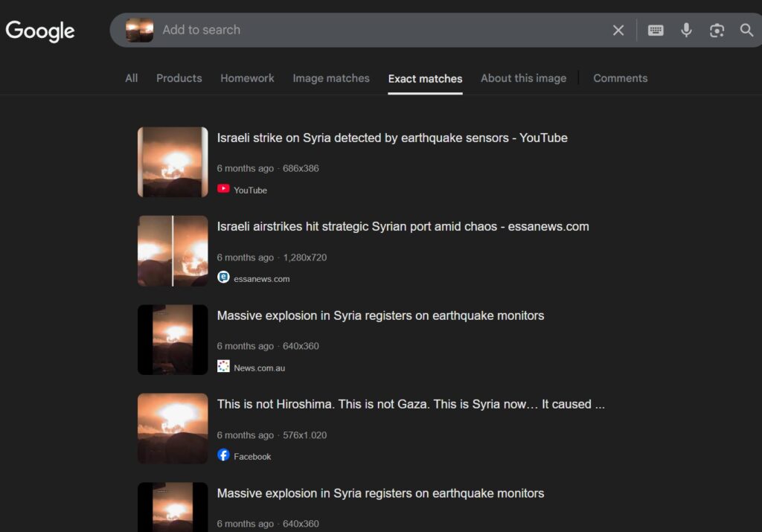The width and height of the screenshot is (762, 532).
Task: Open Google Lens camera search icon
Action: point(717,30)
